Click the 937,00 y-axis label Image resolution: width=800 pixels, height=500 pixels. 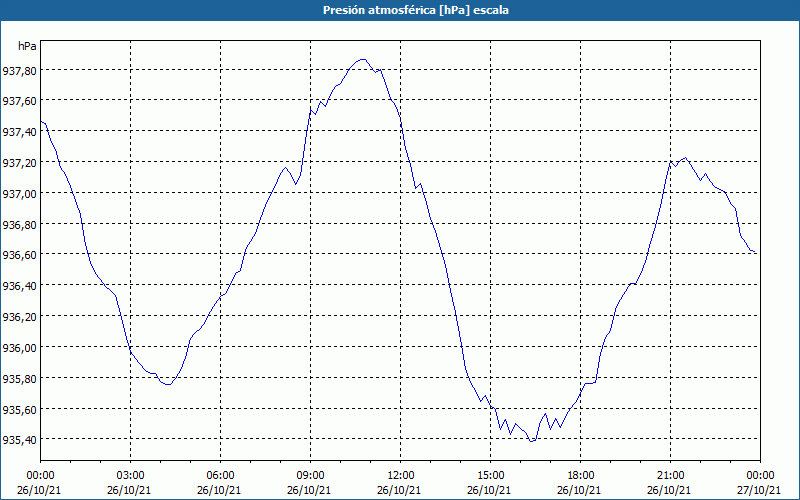[19, 194]
